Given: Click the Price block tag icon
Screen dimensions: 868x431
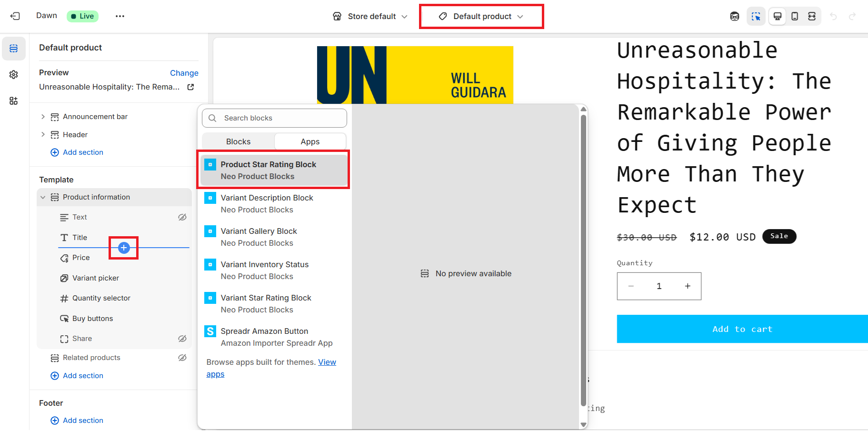Looking at the screenshot, I should click(x=64, y=258).
